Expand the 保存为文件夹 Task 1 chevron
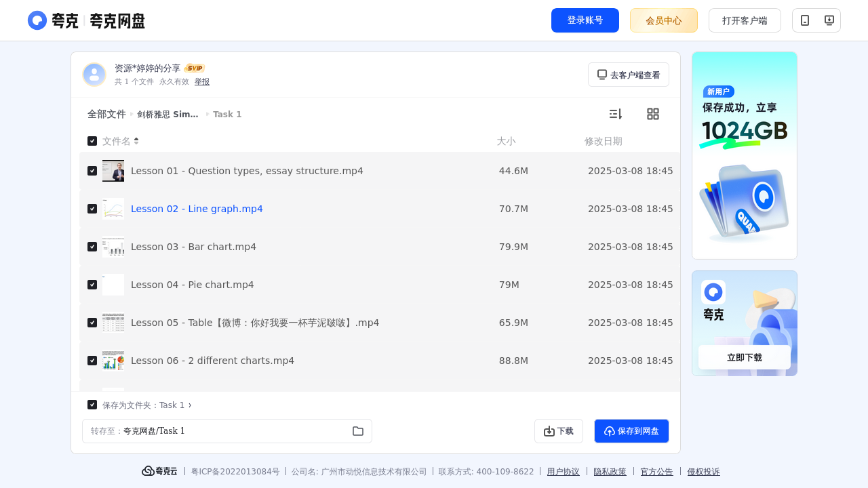The width and height of the screenshot is (868, 488). 190,405
